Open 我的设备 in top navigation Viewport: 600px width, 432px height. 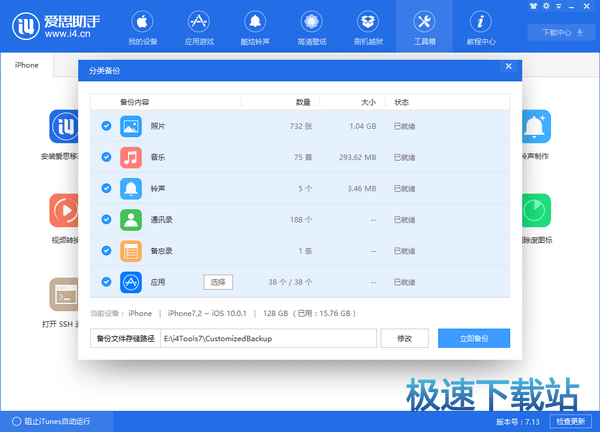click(x=142, y=28)
